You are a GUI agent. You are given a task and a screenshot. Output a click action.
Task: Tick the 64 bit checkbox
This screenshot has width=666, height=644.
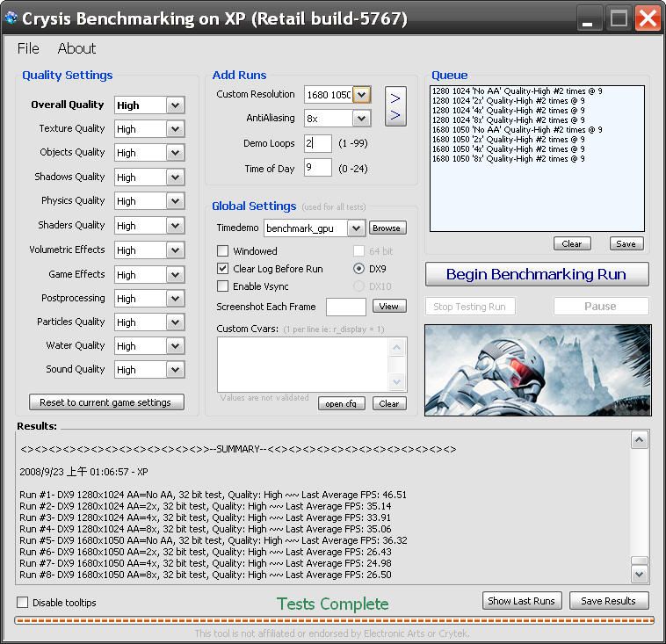coord(358,251)
